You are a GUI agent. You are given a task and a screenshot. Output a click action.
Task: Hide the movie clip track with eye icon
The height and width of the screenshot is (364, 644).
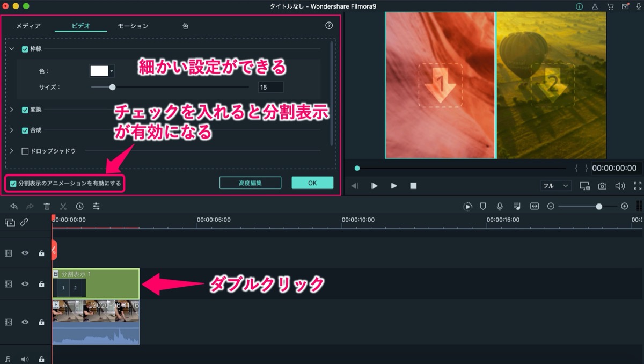click(x=25, y=322)
